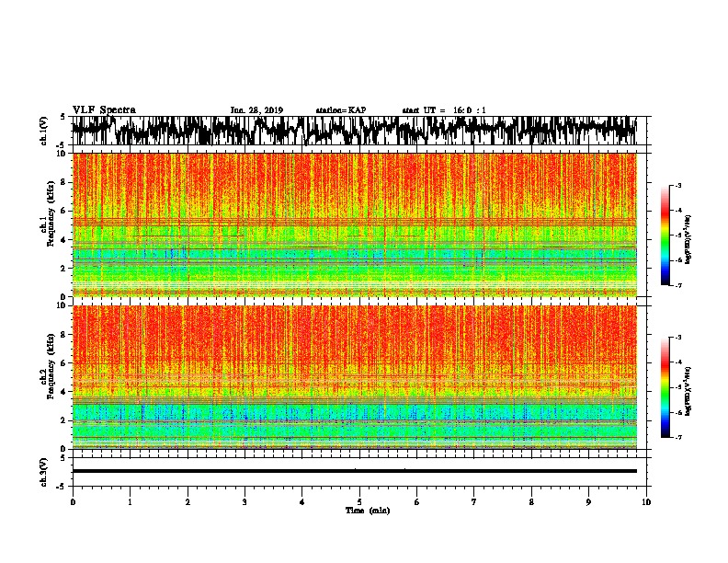
Task: Click the "-3" tick on ch.1 color bar
Action: click(677, 186)
